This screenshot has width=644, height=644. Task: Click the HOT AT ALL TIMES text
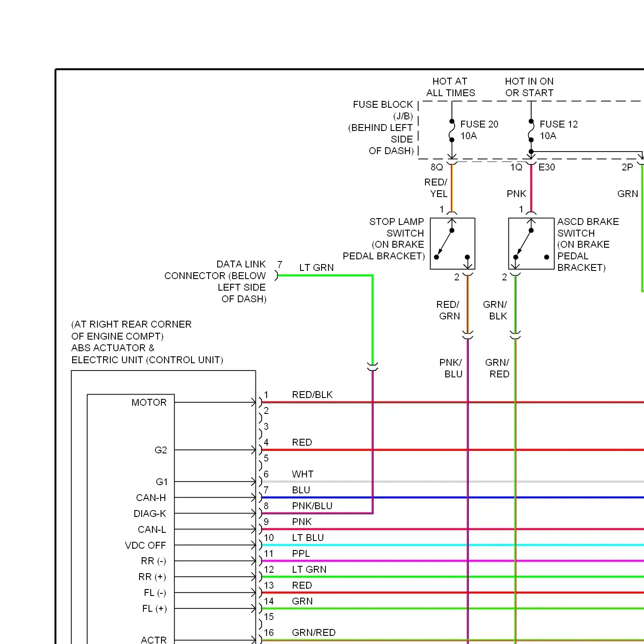pyautogui.click(x=450, y=87)
